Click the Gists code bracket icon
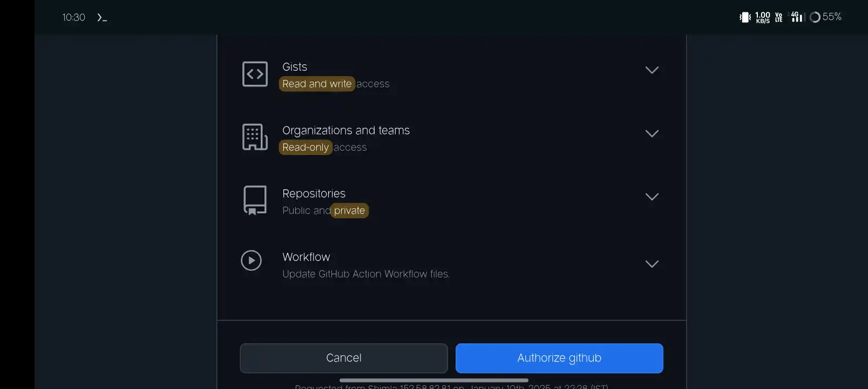 pyautogui.click(x=255, y=74)
